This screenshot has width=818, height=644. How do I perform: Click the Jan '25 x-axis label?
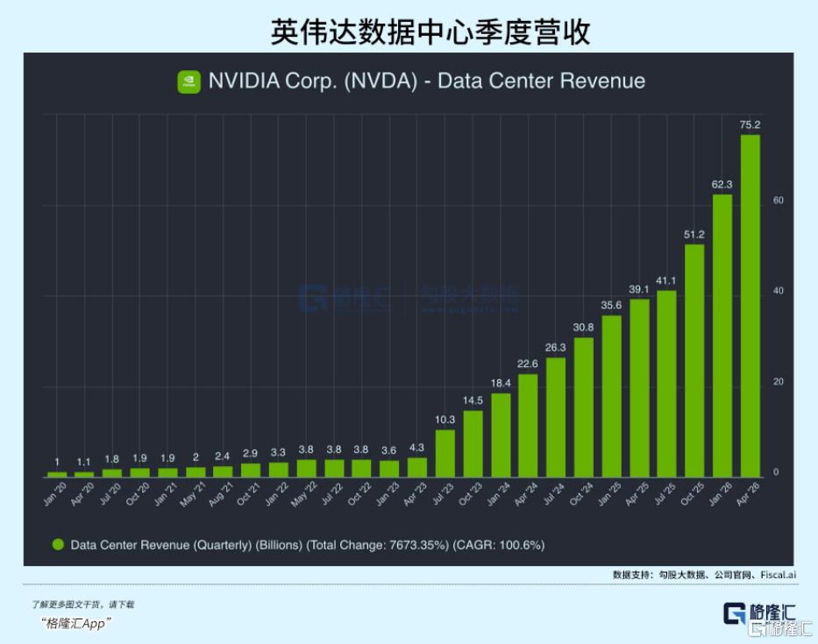pos(609,494)
